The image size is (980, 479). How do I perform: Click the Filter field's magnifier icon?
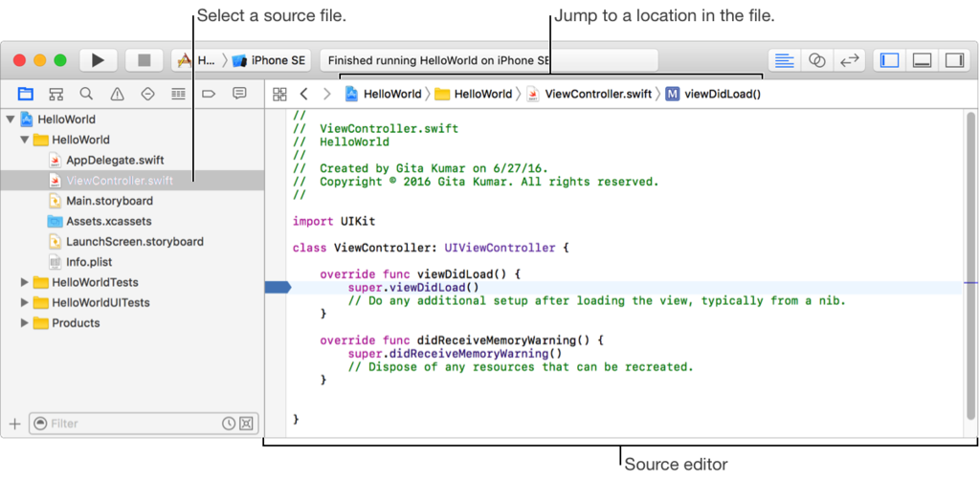[x=40, y=424]
